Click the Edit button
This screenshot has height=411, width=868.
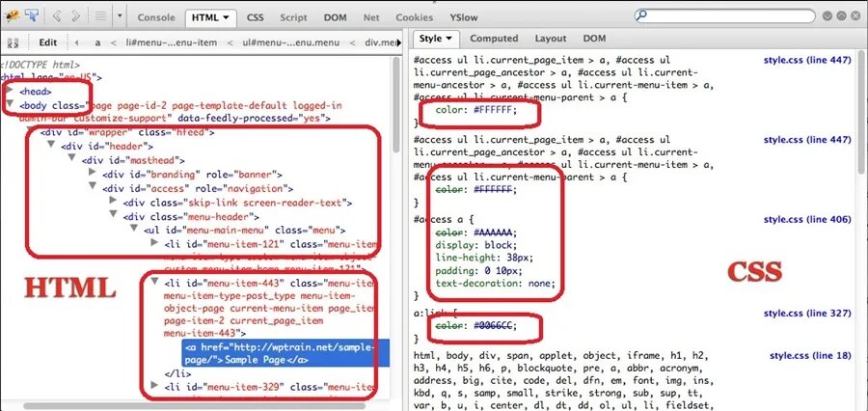(48, 42)
